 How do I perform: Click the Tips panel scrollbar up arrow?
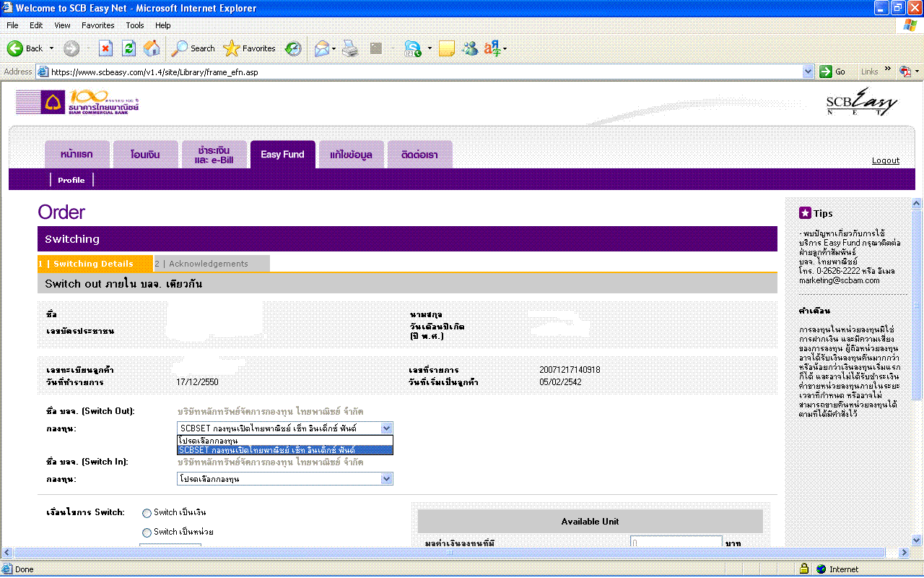pyautogui.click(x=917, y=204)
